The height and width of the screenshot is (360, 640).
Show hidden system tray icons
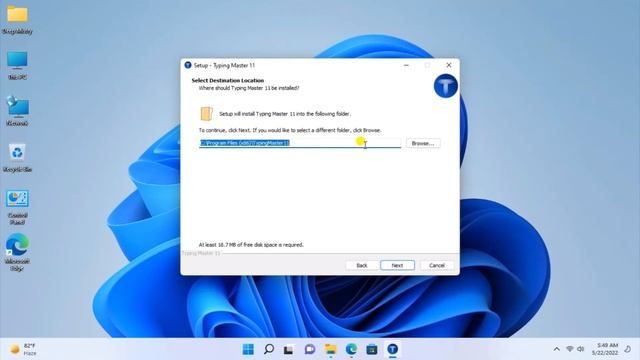[x=556, y=349]
